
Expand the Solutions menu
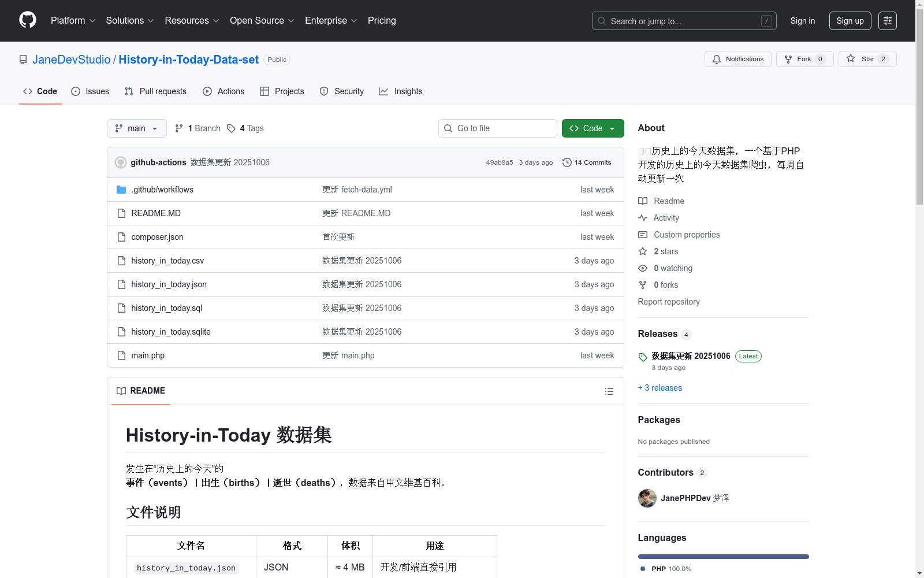click(130, 21)
